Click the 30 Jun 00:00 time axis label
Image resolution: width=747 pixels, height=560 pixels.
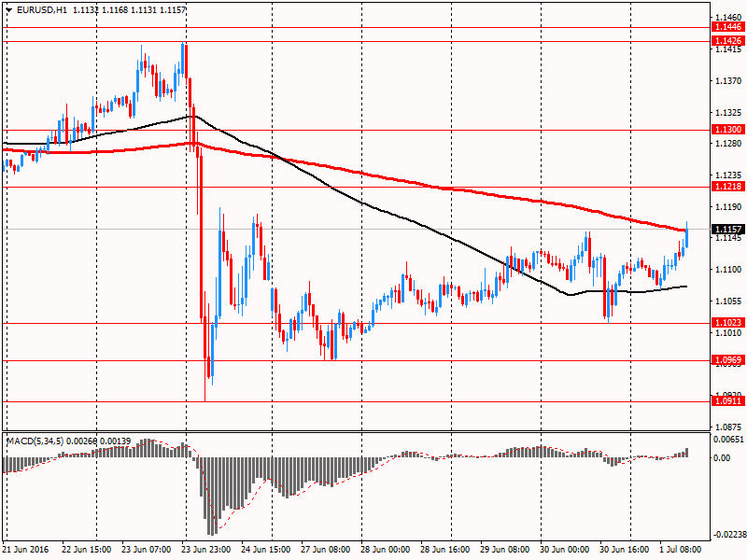(x=565, y=550)
